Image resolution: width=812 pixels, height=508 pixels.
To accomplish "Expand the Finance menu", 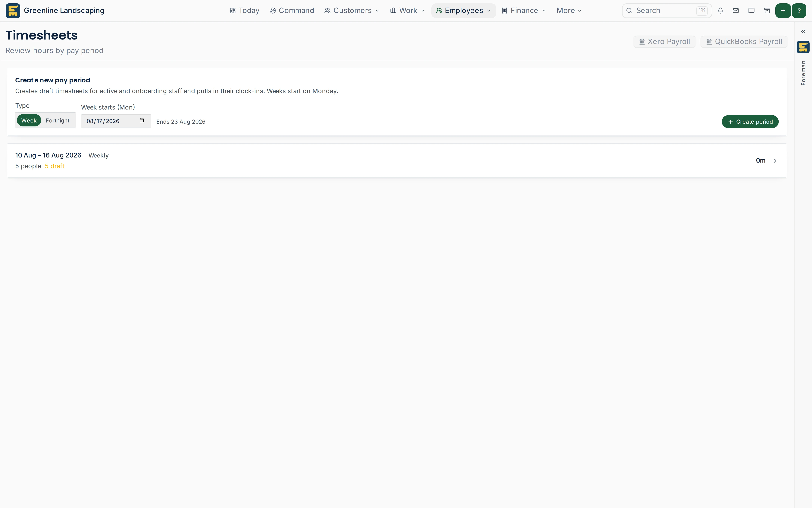I will (524, 11).
